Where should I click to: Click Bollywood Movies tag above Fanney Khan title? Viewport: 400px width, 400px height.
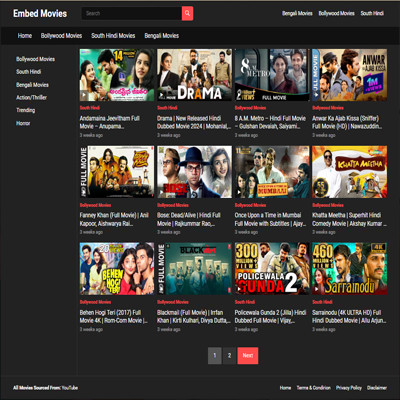coord(95,205)
